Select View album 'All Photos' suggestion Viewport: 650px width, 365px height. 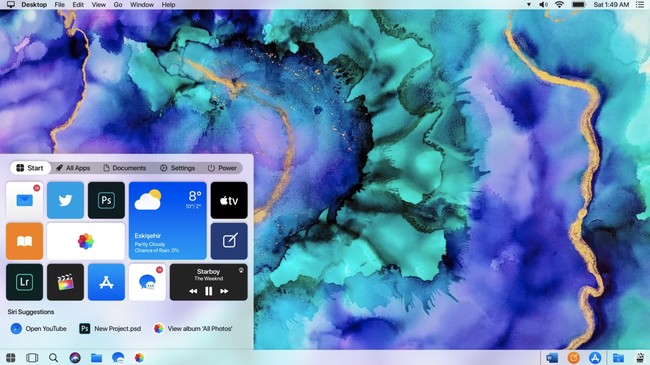[x=193, y=328]
